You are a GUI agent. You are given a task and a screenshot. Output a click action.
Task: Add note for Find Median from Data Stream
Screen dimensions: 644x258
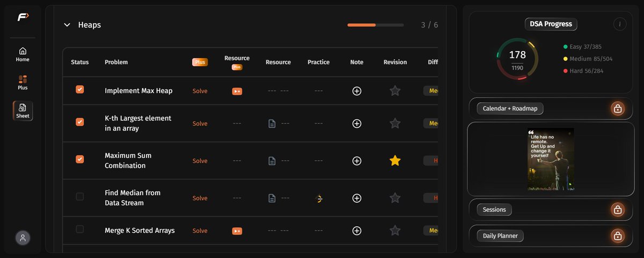(356, 198)
